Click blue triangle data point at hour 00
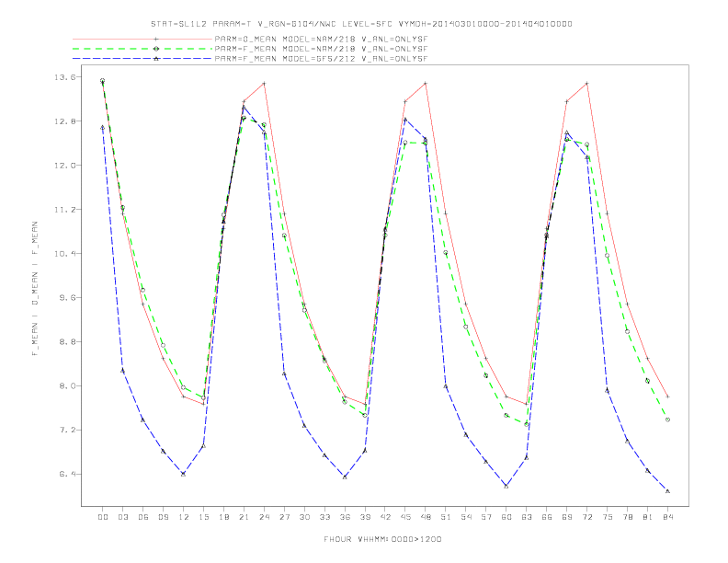Screen dimensions: 728x563 103,127
